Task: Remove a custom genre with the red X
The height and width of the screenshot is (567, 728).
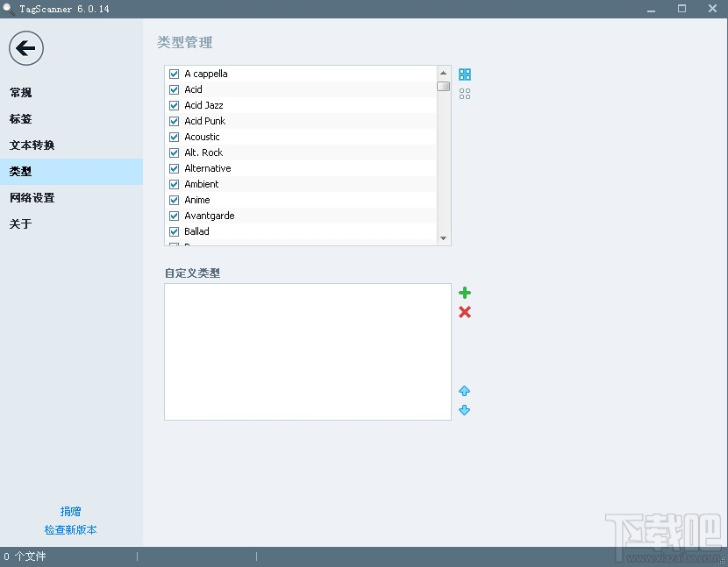Action: pyautogui.click(x=464, y=312)
